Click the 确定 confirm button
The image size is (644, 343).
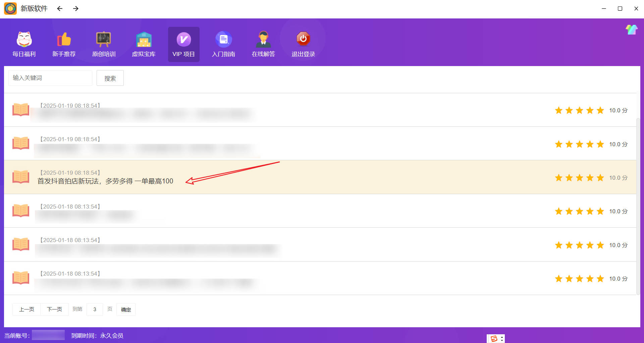(x=126, y=309)
